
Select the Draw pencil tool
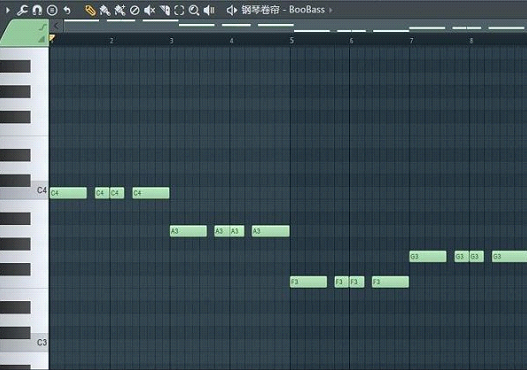(x=90, y=10)
